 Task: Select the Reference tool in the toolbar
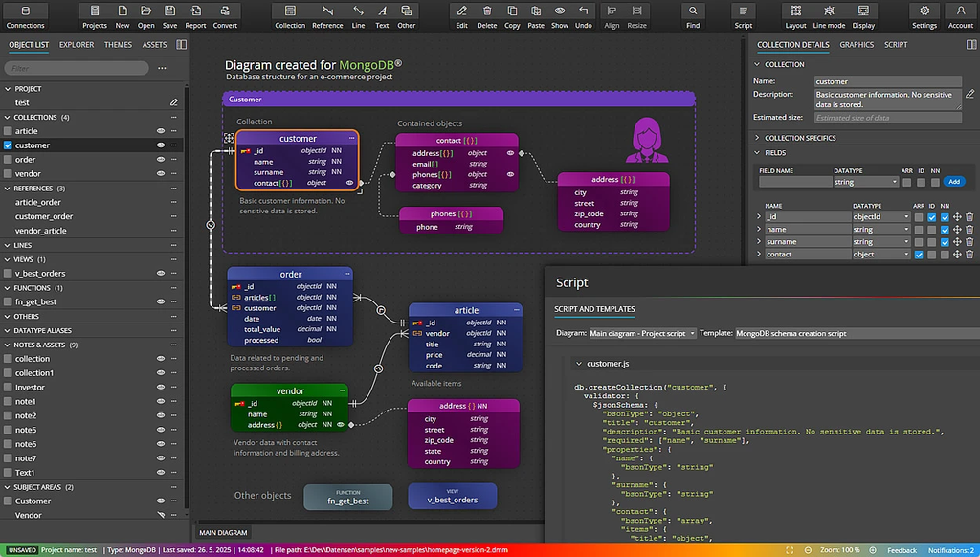click(x=327, y=16)
